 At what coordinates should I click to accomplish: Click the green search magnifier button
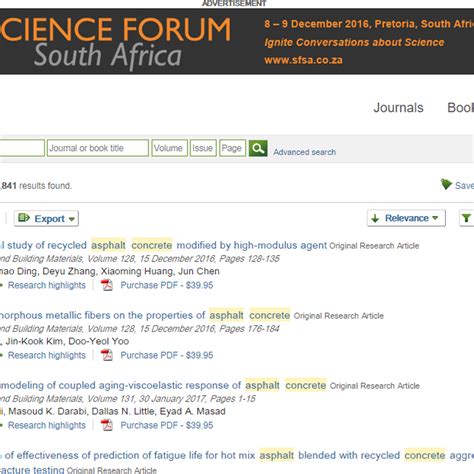coord(258,148)
